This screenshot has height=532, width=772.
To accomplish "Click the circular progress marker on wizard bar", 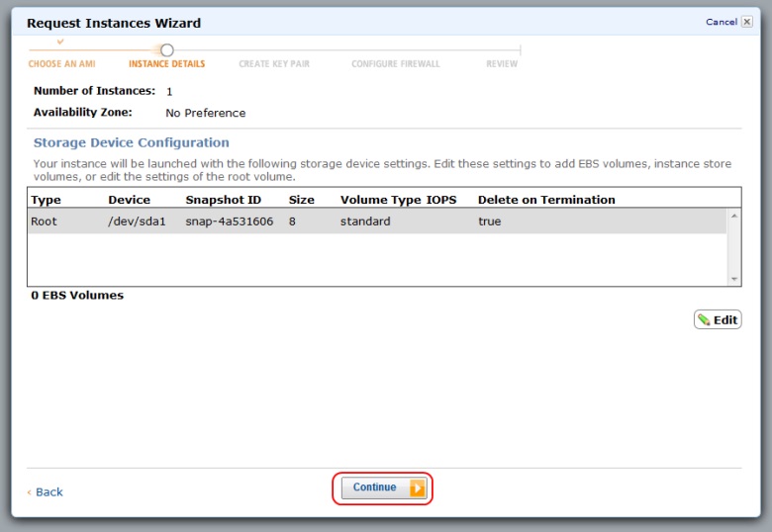I will tap(167, 50).
